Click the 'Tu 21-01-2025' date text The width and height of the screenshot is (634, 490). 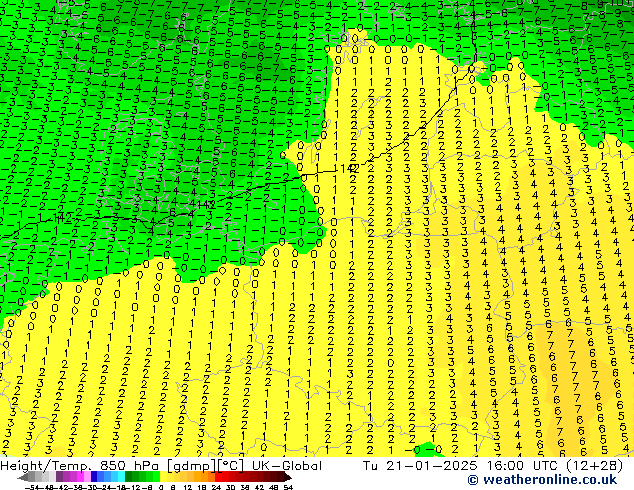click(x=420, y=466)
